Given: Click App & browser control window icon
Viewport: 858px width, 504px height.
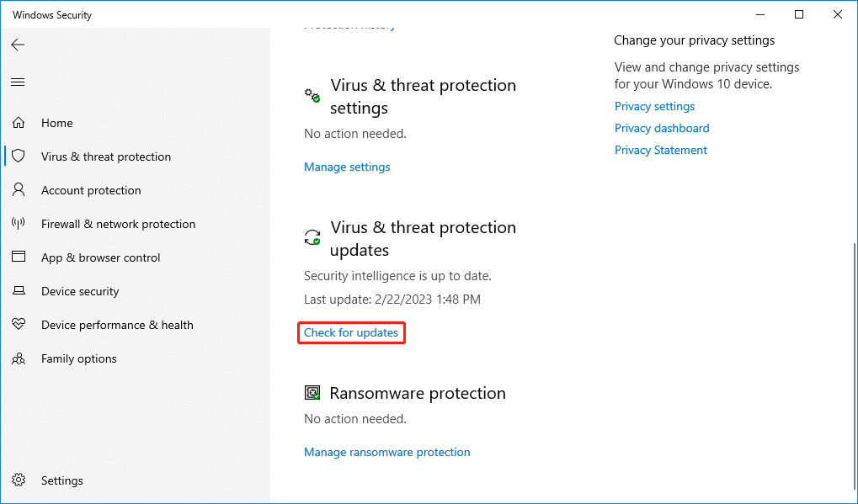Looking at the screenshot, I should [x=19, y=257].
